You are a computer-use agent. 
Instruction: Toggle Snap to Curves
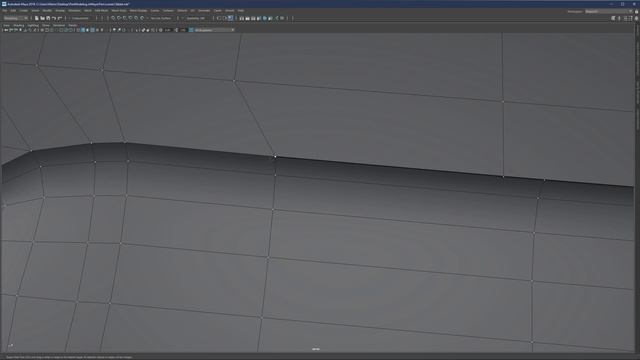(119, 18)
